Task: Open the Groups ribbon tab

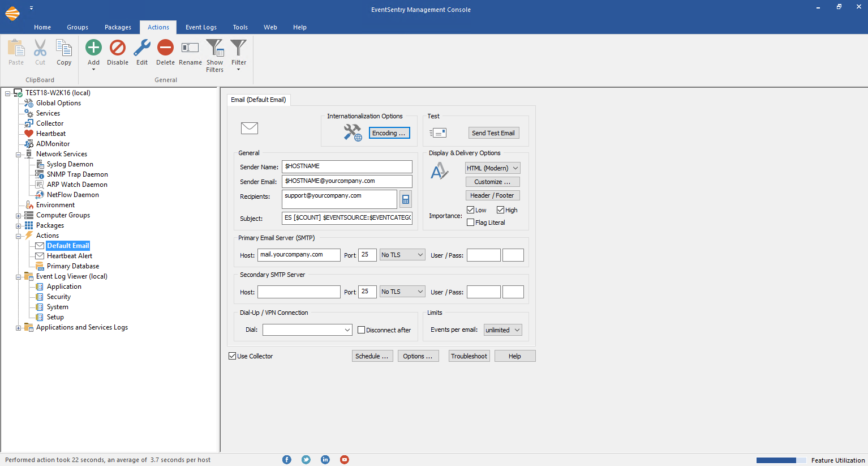Action: click(x=78, y=27)
